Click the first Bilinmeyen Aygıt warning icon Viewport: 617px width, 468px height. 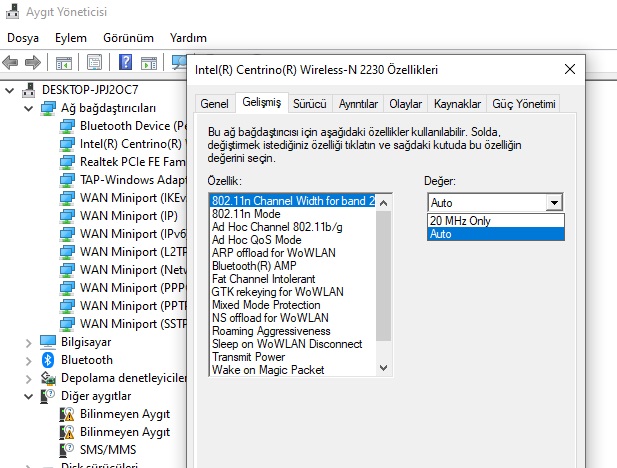point(67,414)
